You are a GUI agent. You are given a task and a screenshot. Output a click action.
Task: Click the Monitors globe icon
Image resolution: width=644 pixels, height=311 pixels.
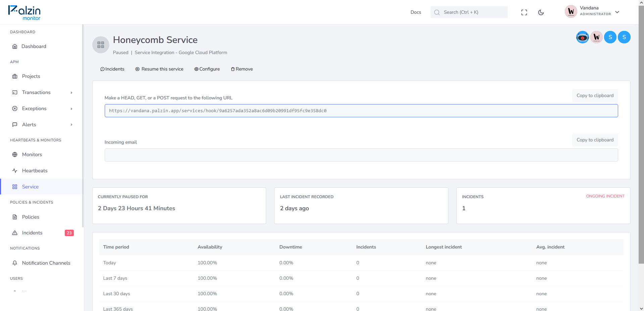pos(15,154)
